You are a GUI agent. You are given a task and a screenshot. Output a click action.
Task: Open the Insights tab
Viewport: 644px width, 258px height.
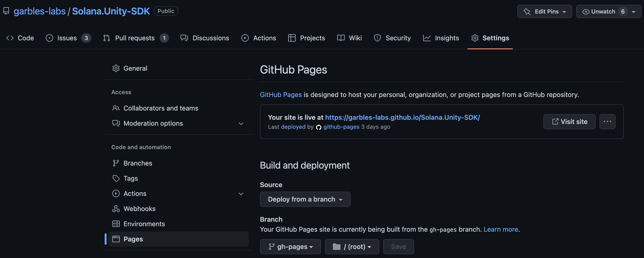coord(441,38)
